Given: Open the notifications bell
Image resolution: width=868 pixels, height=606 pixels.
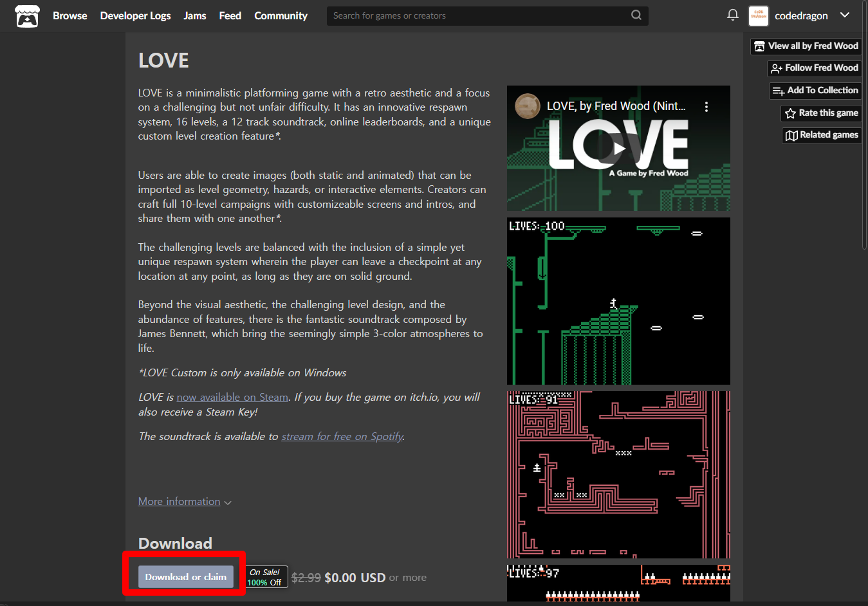Looking at the screenshot, I should (x=732, y=15).
